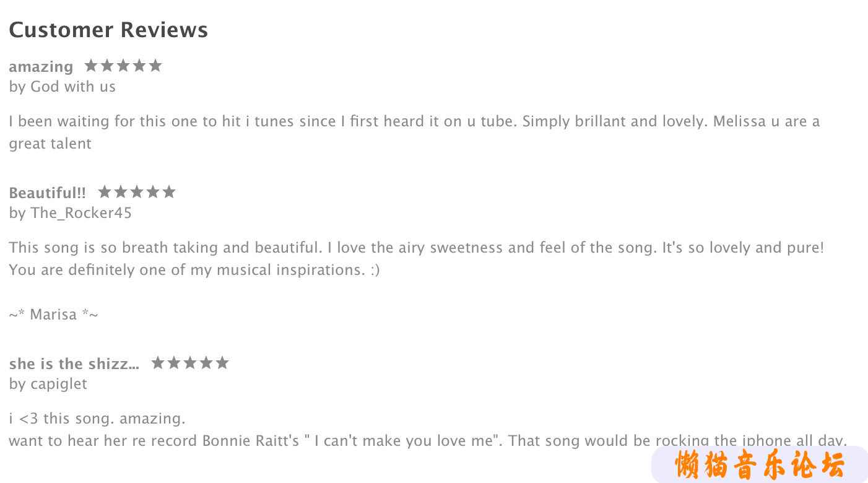
Task: Click the '~* Marisa *~' signature line
Action: pyautogui.click(x=53, y=315)
